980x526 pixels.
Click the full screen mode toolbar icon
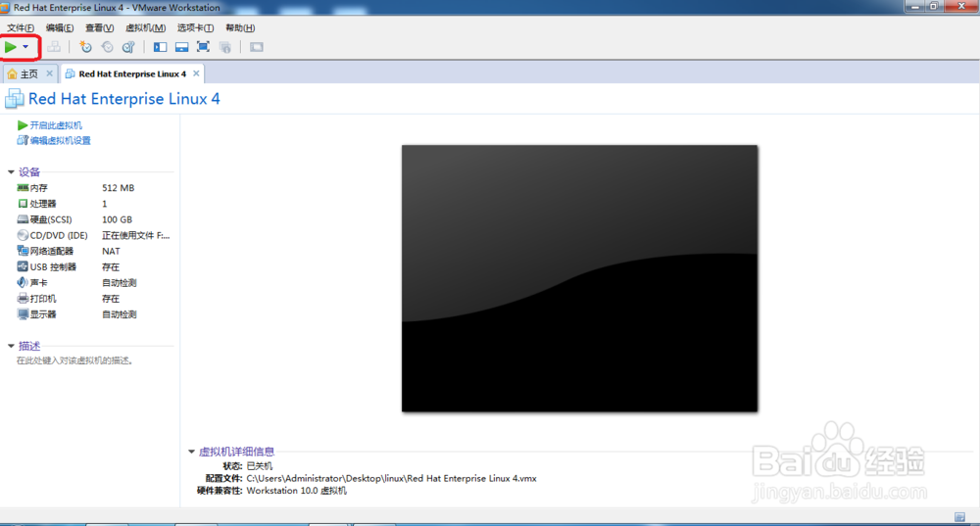(203, 47)
